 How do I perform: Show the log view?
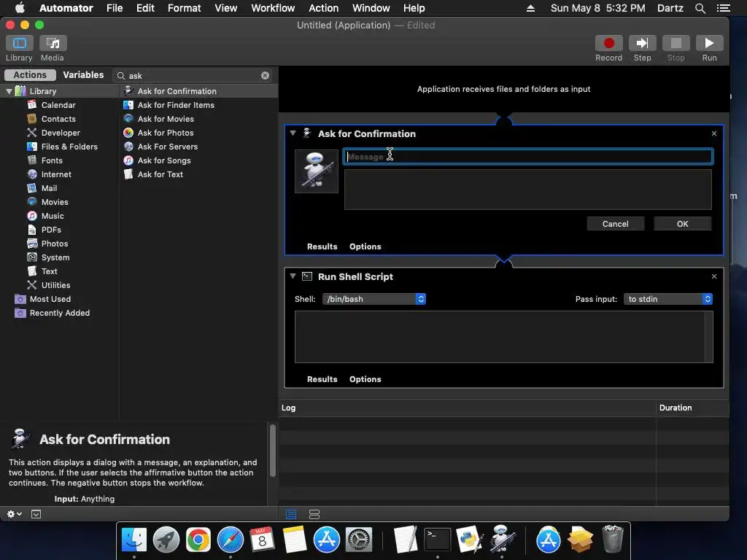[x=291, y=514]
